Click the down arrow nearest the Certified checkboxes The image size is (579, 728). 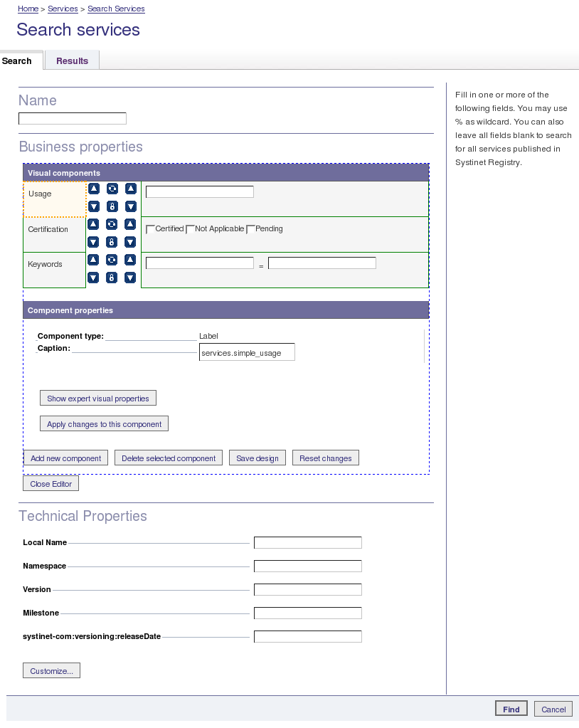(x=130, y=242)
